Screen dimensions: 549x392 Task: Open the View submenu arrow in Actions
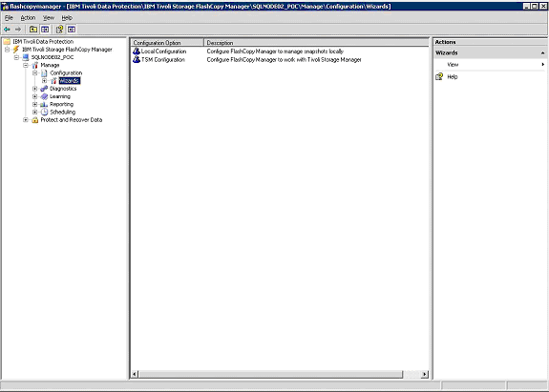[x=542, y=64]
